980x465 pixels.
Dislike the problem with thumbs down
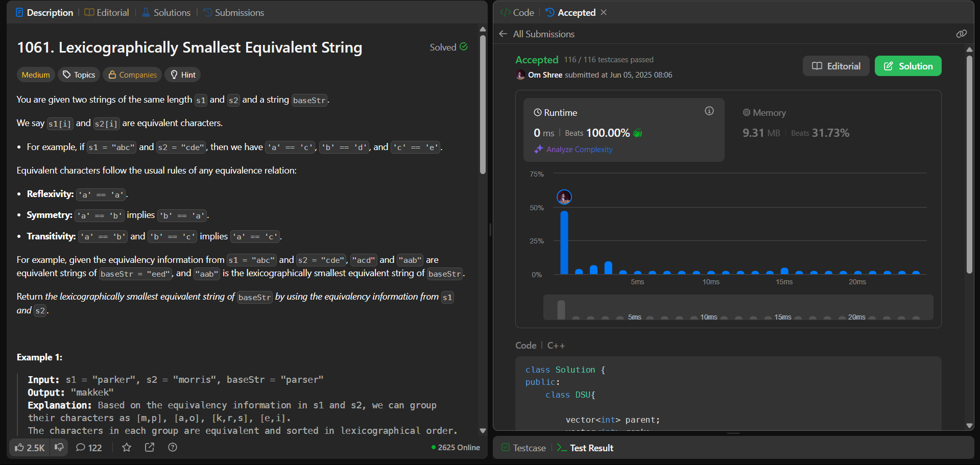click(59, 448)
